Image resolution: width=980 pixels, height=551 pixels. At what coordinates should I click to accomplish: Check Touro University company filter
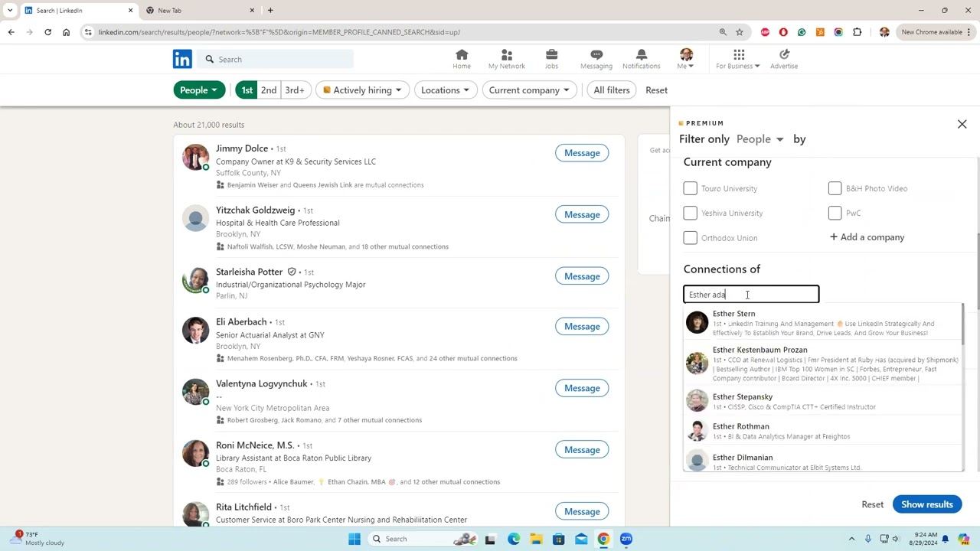pyautogui.click(x=690, y=188)
